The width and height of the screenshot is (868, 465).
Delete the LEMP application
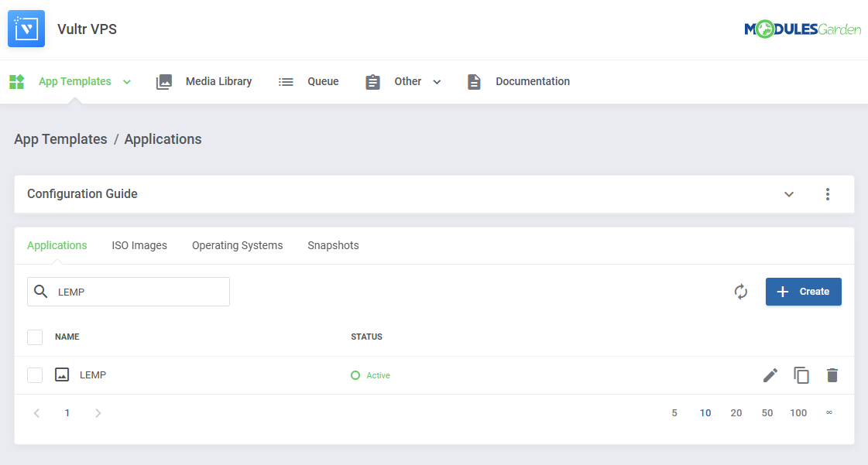click(832, 375)
